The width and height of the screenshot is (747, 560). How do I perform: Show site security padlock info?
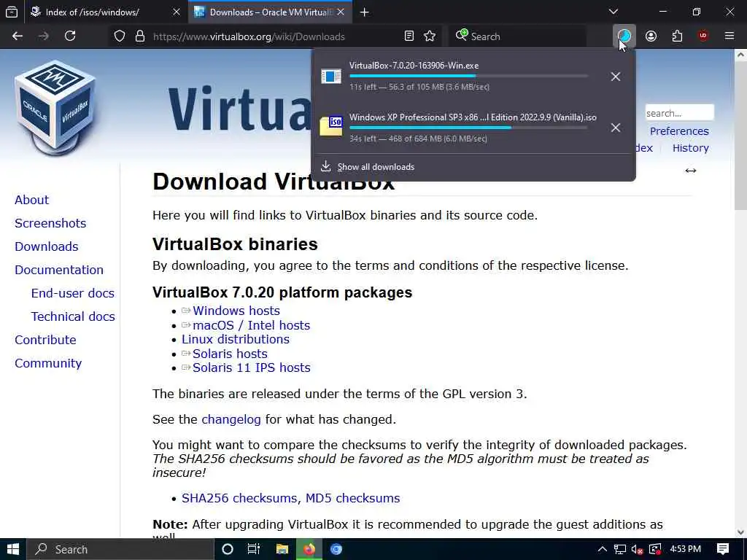point(139,36)
